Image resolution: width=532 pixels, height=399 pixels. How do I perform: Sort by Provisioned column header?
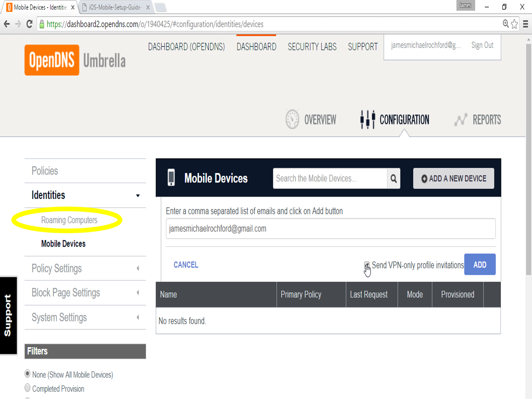point(458,294)
